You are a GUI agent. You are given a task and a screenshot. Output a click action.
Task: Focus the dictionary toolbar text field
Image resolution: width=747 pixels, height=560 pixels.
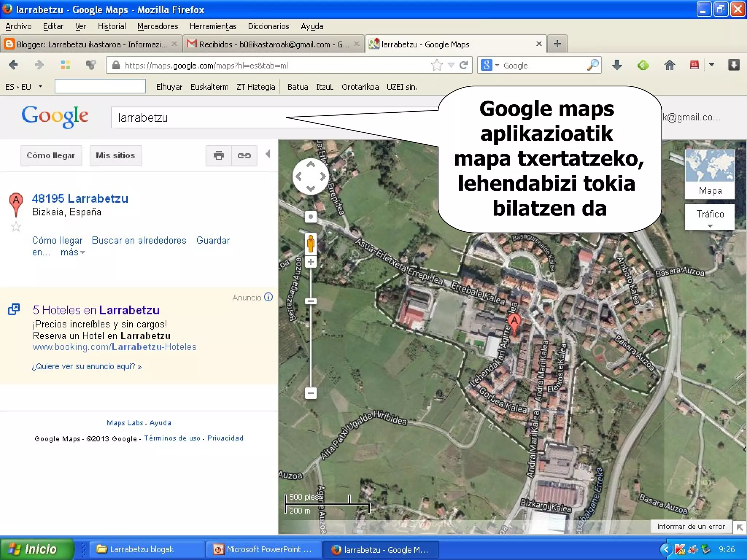click(x=100, y=86)
